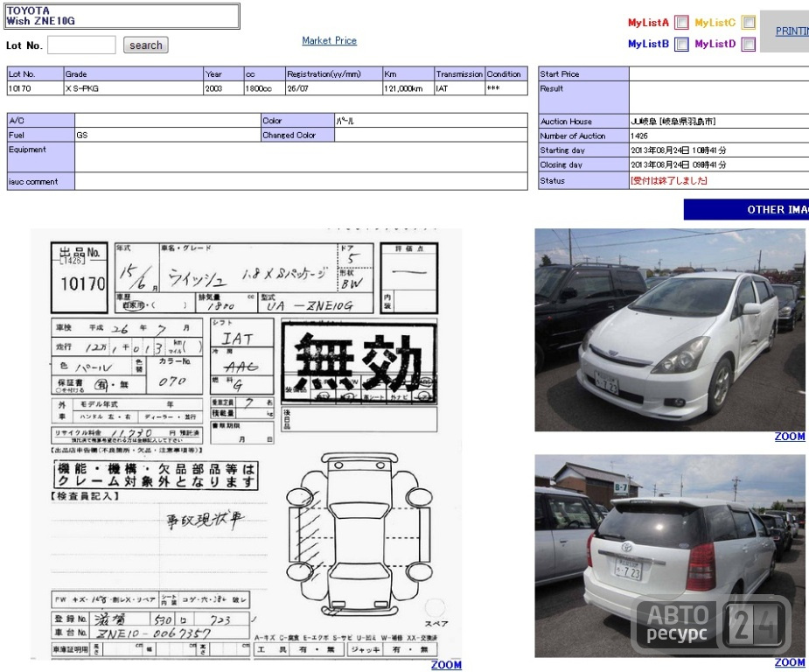Select the red Status text
Image resolution: width=809 pixels, height=672 pixels.
tap(669, 180)
